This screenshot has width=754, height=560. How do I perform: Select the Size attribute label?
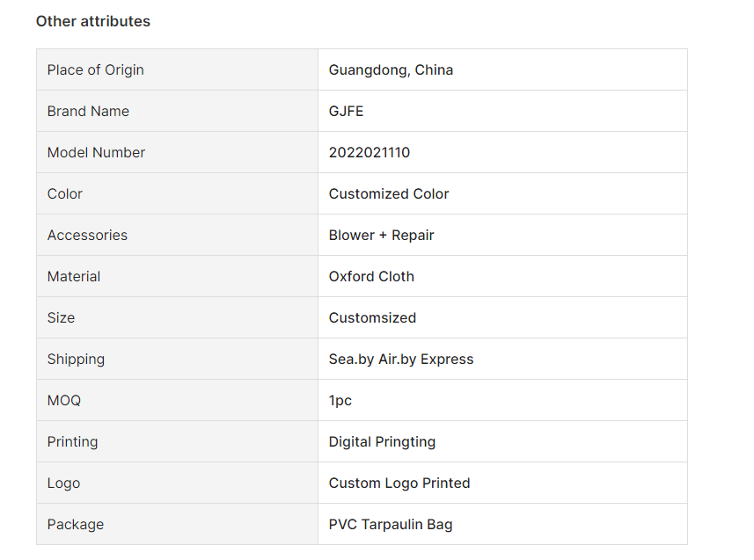(61, 317)
